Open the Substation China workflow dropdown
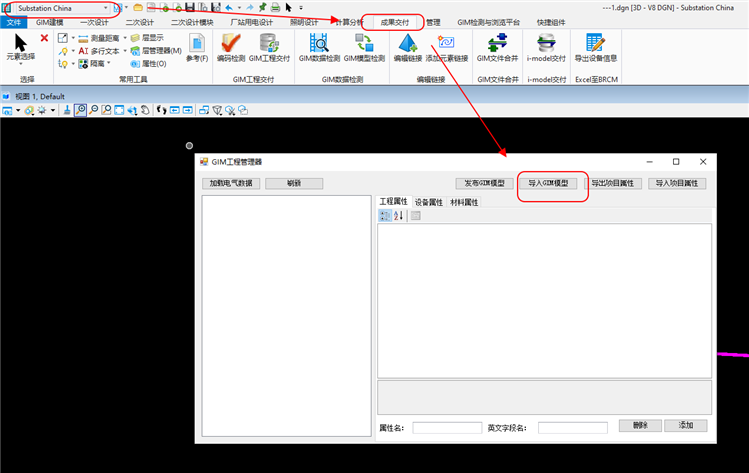 click(x=63, y=8)
